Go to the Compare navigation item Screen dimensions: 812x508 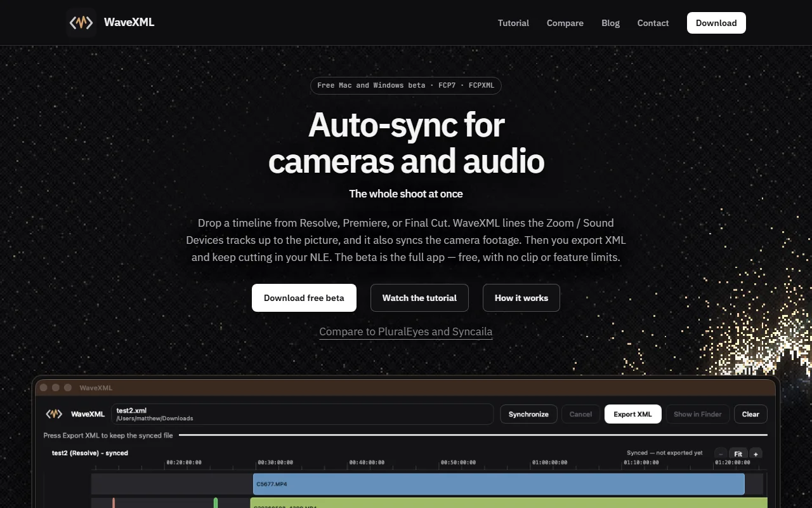pyautogui.click(x=565, y=23)
